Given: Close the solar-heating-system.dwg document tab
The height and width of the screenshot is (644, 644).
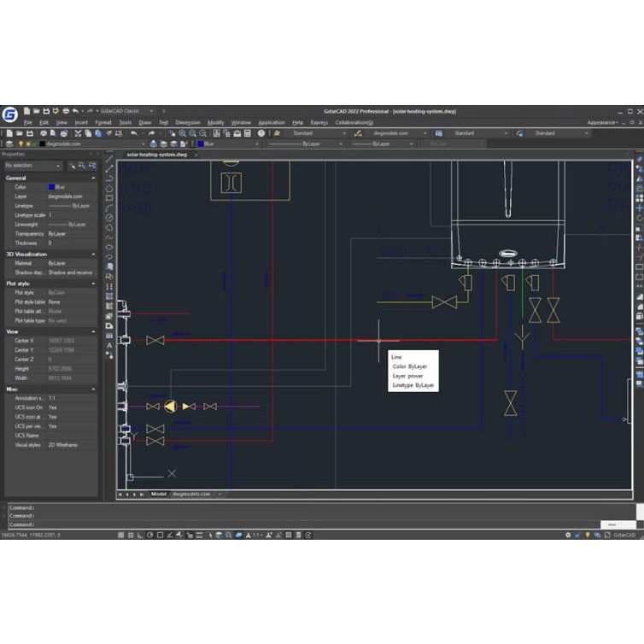Looking at the screenshot, I should point(196,155).
